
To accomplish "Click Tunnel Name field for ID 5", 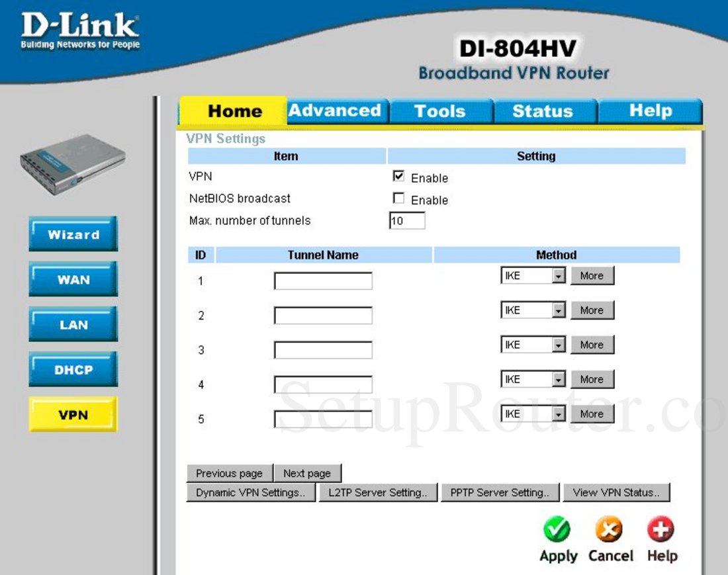I will pos(323,419).
